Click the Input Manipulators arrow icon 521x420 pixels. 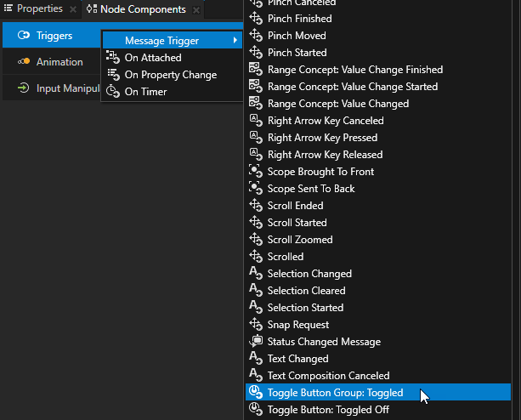[x=24, y=88]
